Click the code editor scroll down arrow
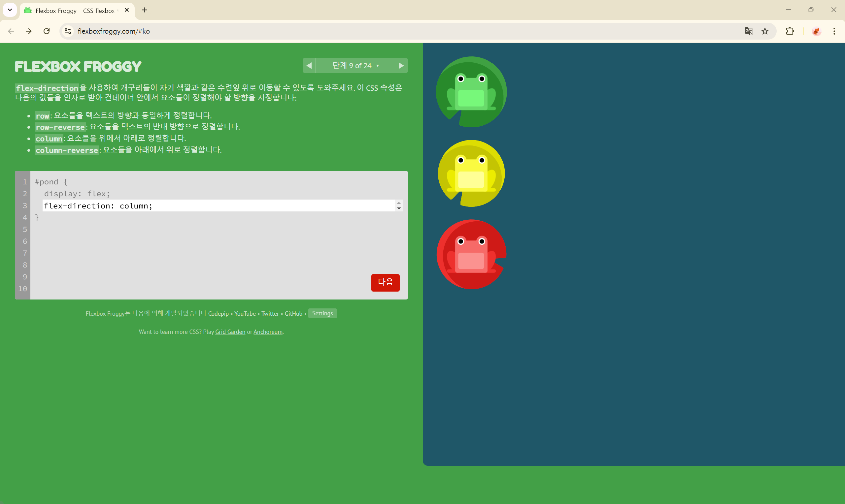The width and height of the screenshot is (845, 504). [x=399, y=208]
